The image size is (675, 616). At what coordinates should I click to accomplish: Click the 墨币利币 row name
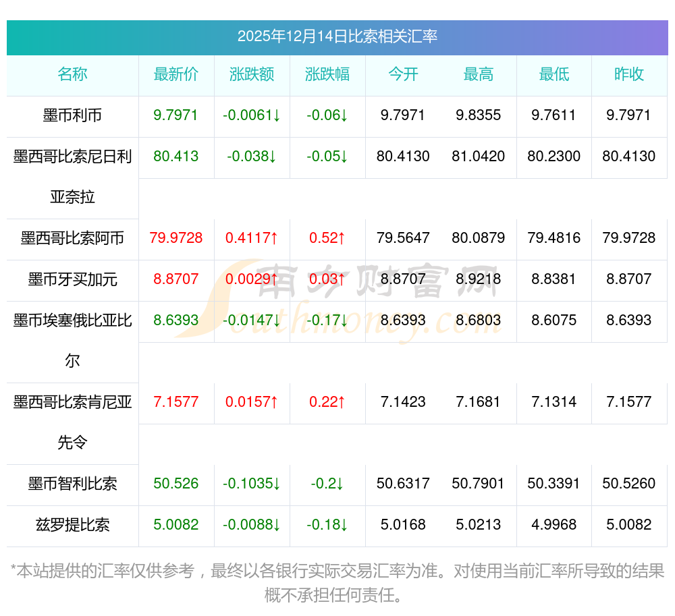(x=72, y=115)
